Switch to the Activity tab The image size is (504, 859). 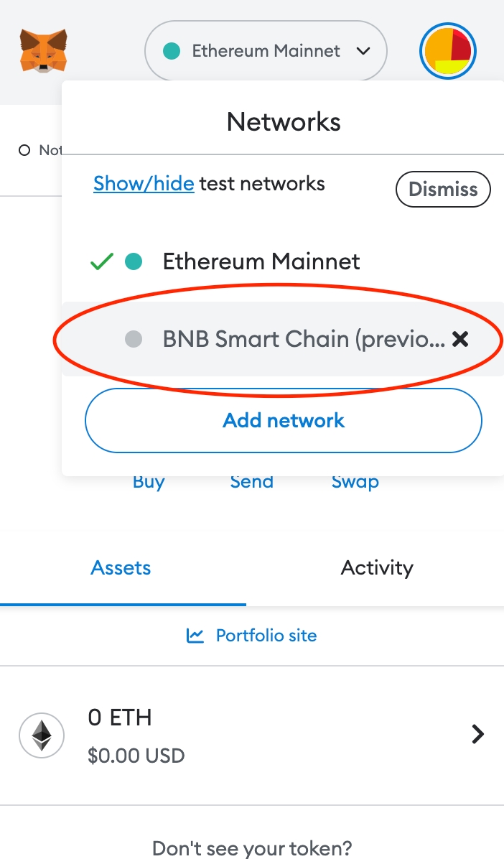377,568
